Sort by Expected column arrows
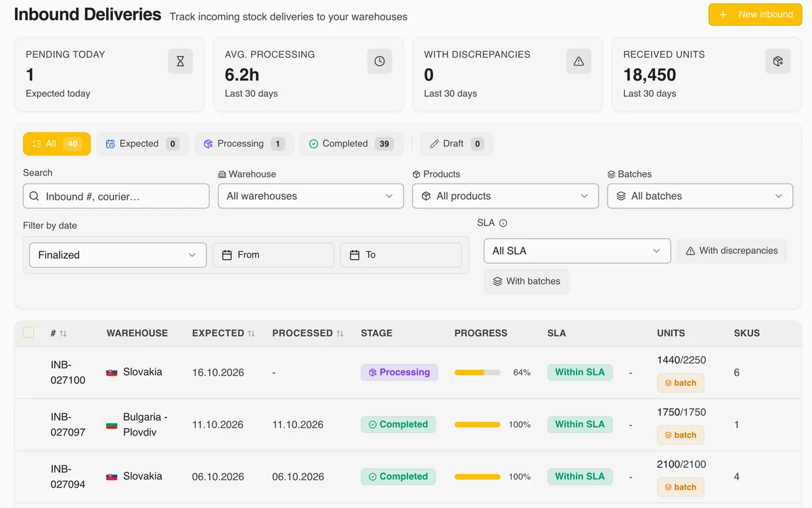This screenshot has width=812, height=508. (x=251, y=333)
